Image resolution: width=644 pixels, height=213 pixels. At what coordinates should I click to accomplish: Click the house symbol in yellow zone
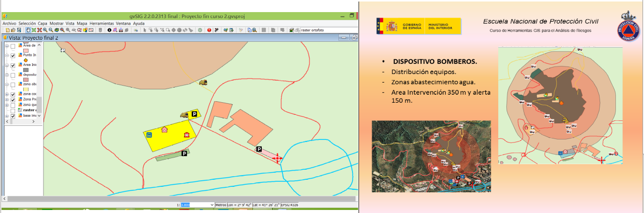coord(164,129)
